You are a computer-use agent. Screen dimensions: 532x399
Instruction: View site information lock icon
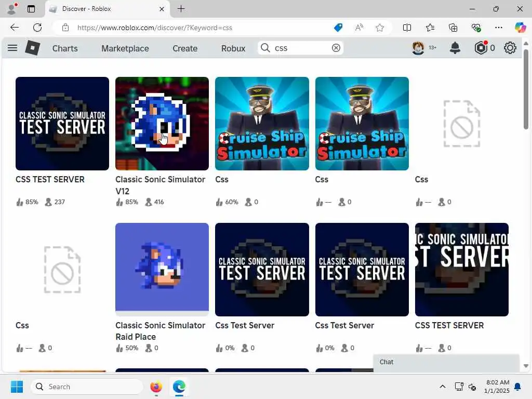(65, 28)
